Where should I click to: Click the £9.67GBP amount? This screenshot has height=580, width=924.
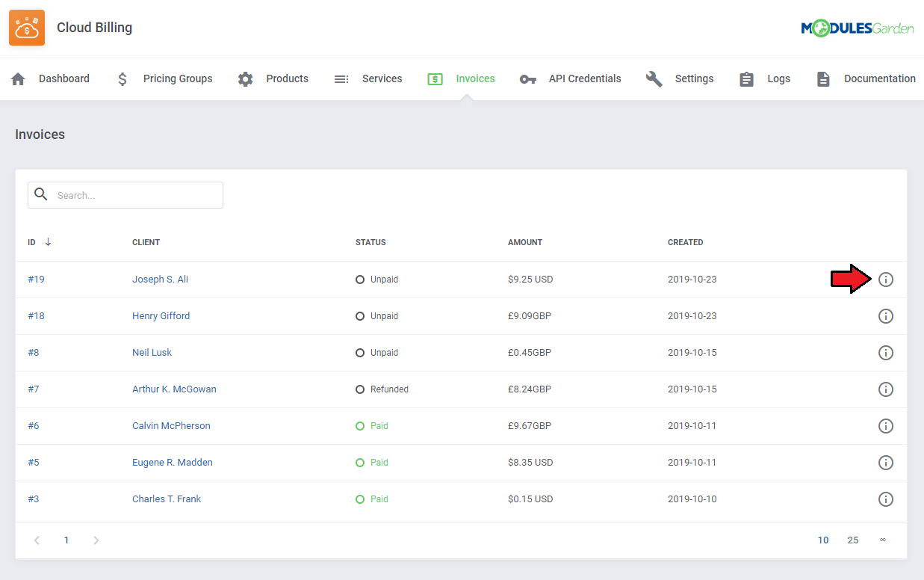pos(530,426)
